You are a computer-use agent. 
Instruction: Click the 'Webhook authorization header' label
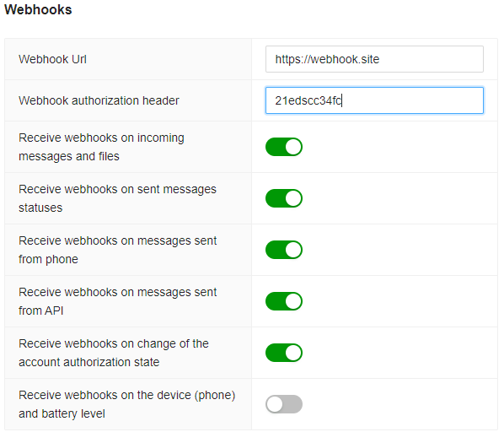tap(99, 100)
